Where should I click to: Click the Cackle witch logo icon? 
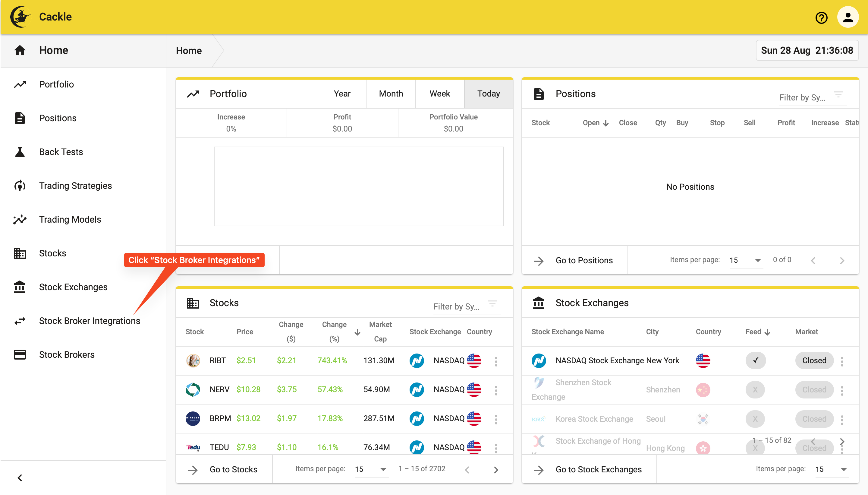tap(20, 17)
